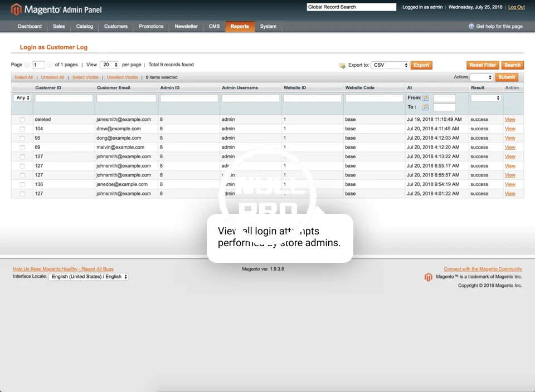Check the row for janesmith@example.com

click(x=22, y=120)
